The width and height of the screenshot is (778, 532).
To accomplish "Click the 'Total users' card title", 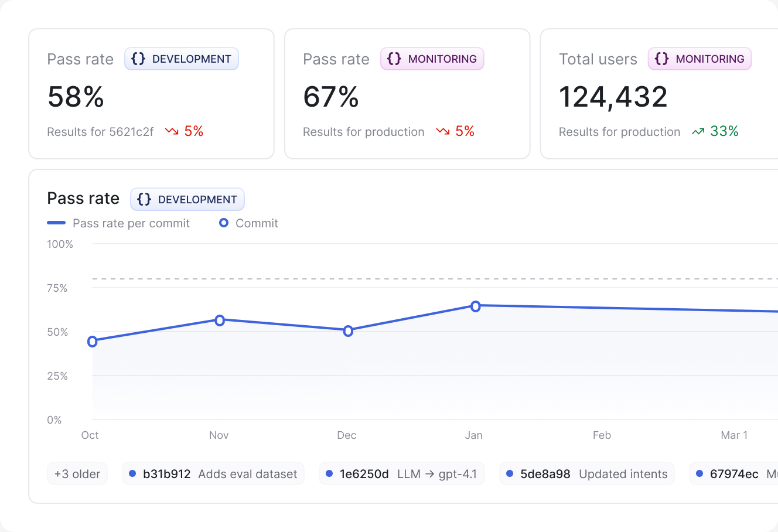I will (x=598, y=59).
